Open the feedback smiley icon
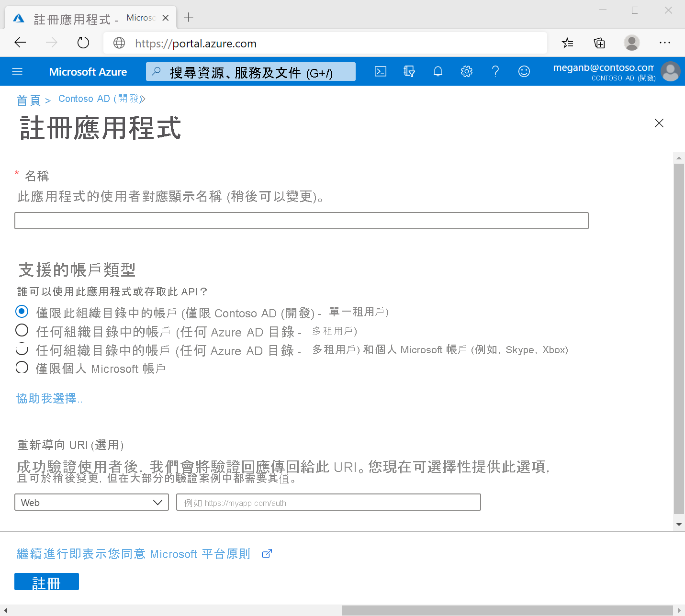 [x=524, y=71]
